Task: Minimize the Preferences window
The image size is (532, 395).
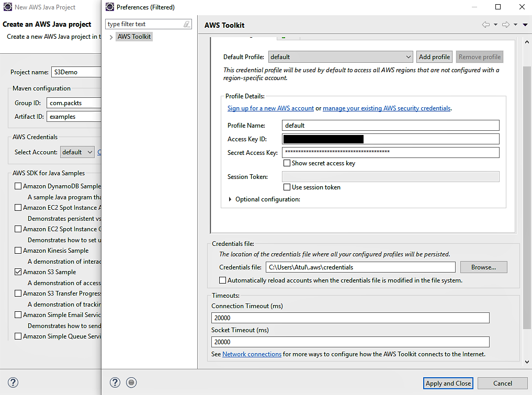Action: (474, 7)
